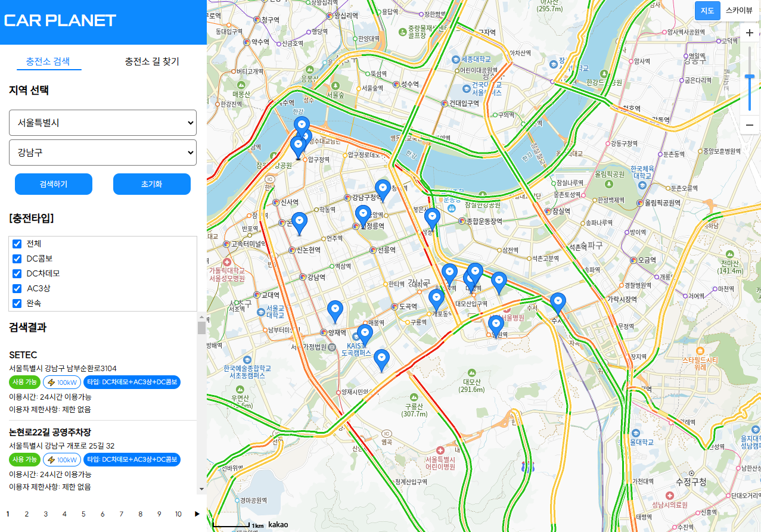Click address 서울특별시 강남구 남부순환로3104
The width and height of the screenshot is (761, 532).
pos(63,369)
